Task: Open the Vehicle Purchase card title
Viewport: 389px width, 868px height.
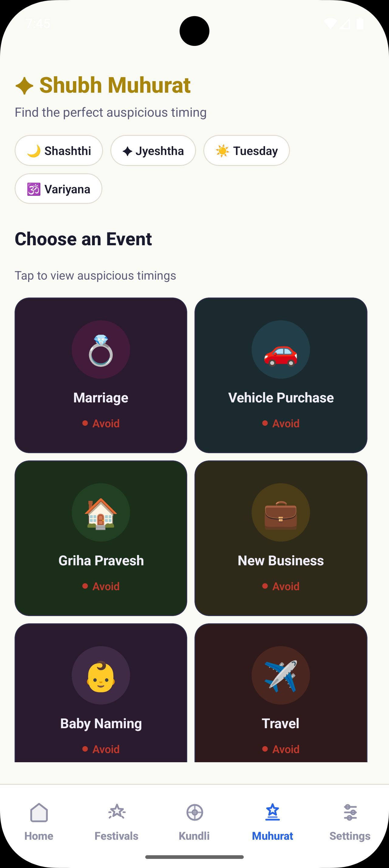Action: [281, 398]
